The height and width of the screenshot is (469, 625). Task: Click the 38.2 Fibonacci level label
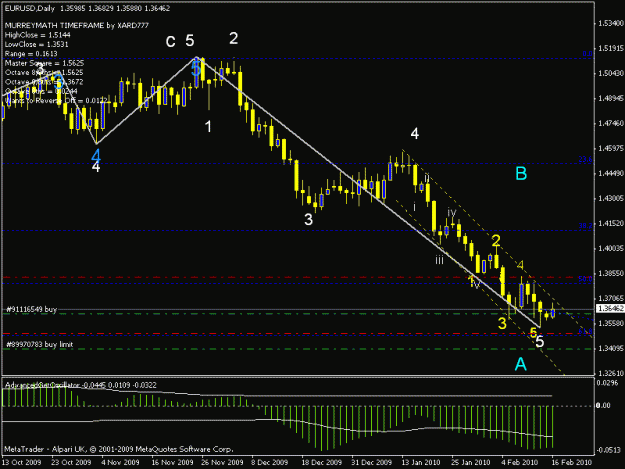(x=585, y=226)
